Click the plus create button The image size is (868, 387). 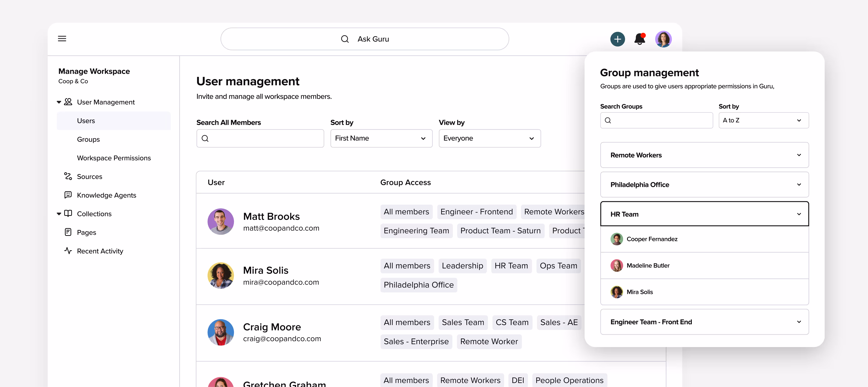[x=617, y=39]
